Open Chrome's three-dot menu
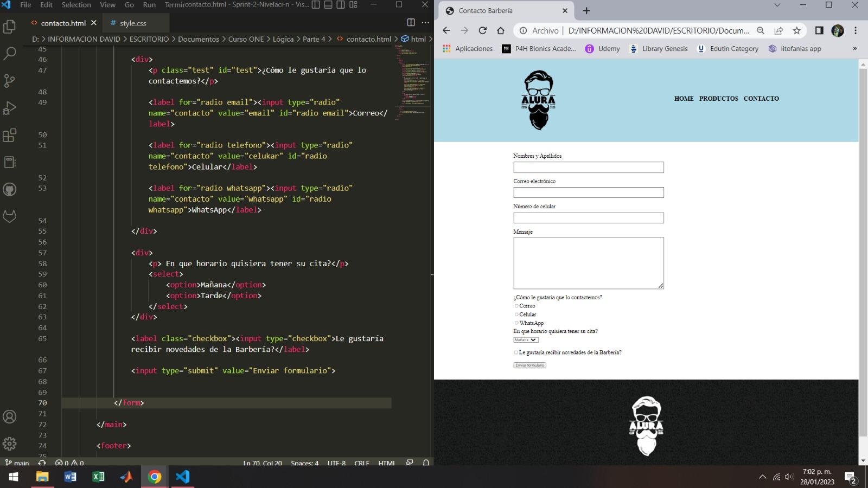The image size is (868, 488). [x=856, y=30]
